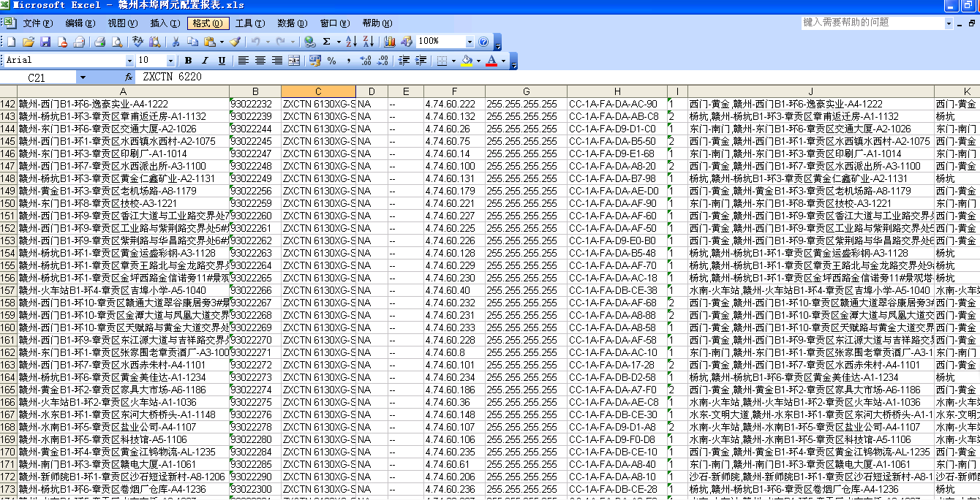Expand the AutoSum functions arrow
980x500 pixels.
point(338,42)
